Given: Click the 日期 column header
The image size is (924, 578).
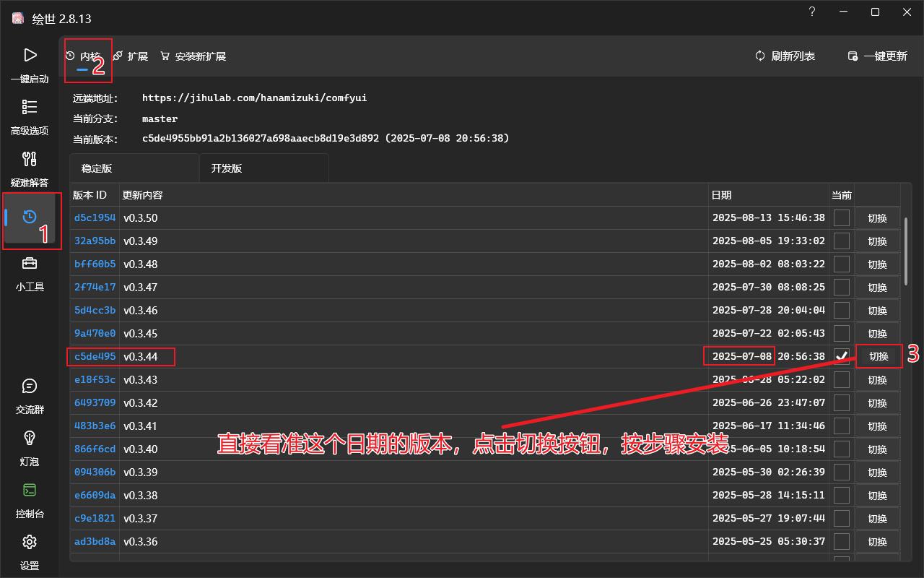Looking at the screenshot, I should click(x=769, y=195).
